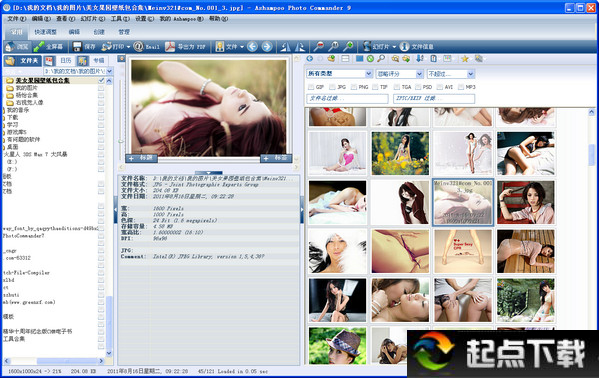Click the rotate left icon
The width and height of the screenshot is (599, 378).
[x=285, y=47]
